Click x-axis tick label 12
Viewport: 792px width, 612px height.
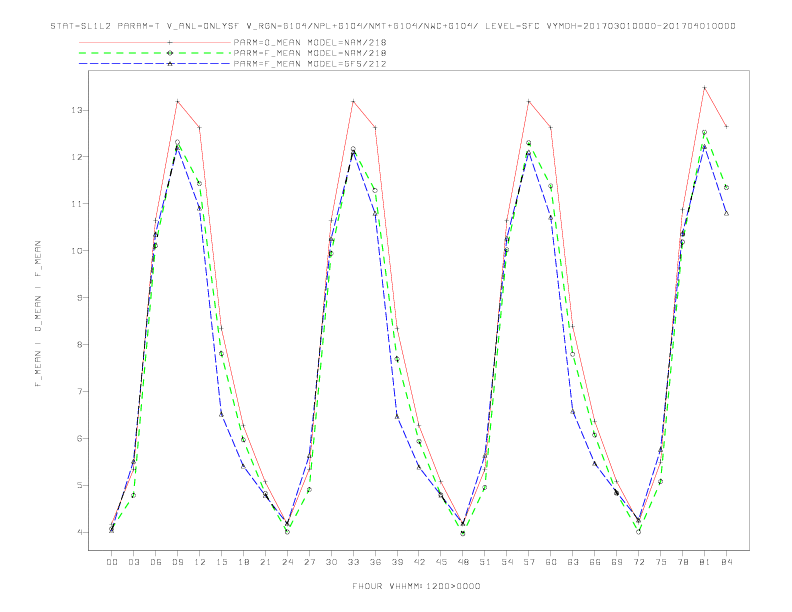tap(200, 562)
